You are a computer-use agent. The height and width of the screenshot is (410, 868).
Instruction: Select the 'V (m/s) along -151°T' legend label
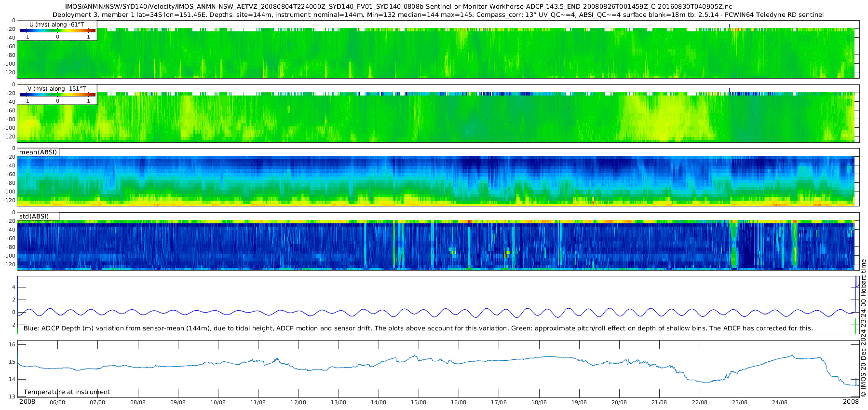pos(57,88)
